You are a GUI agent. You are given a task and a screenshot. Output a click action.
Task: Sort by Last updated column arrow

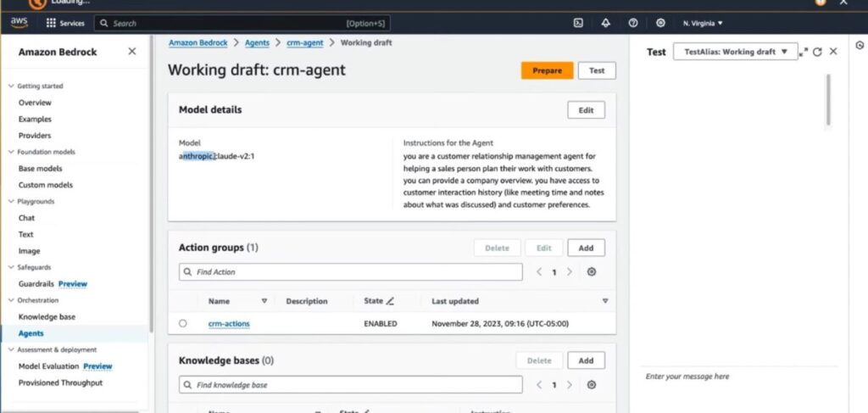(605, 301)
